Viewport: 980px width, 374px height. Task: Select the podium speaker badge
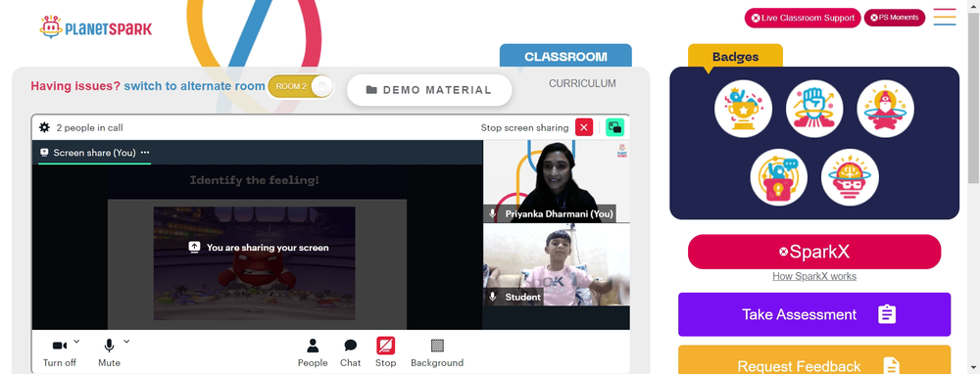(x=779, y=177)
